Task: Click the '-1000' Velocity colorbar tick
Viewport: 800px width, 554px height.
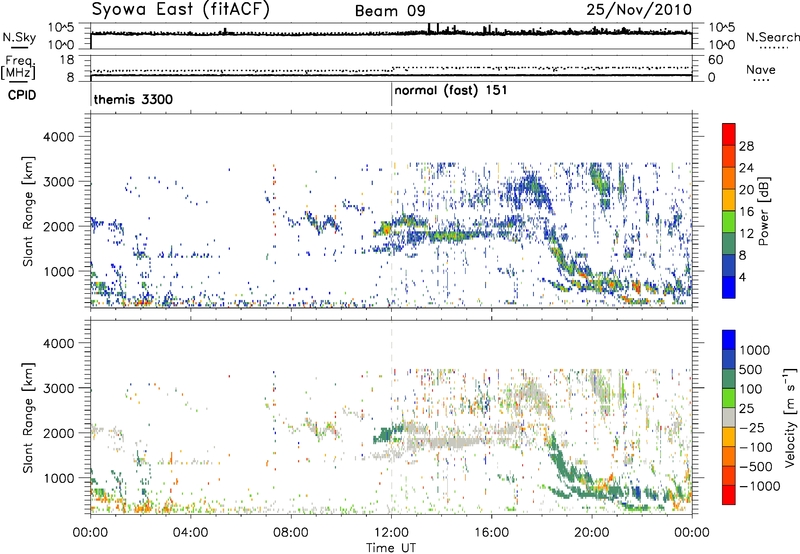Action: (760, 486)
